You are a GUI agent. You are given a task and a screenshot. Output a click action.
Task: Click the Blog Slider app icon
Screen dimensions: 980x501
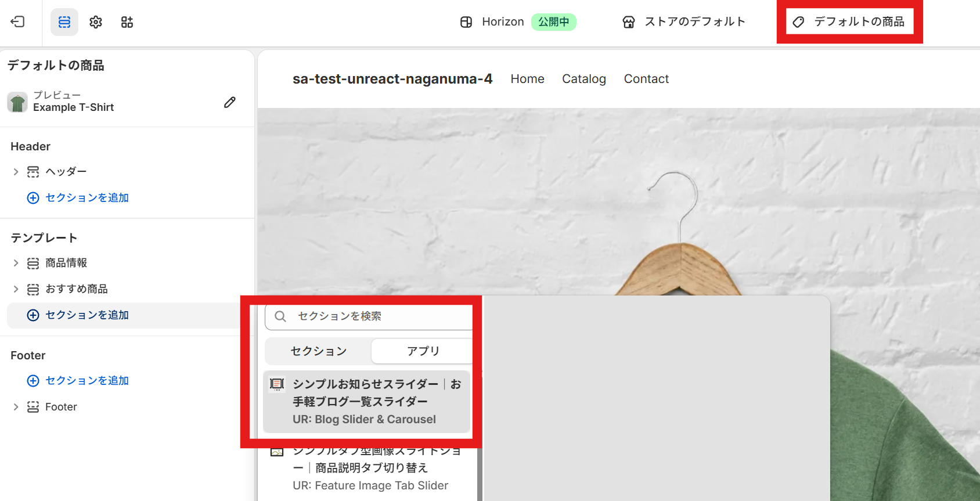pyautogui.click(x=278, y=384)
